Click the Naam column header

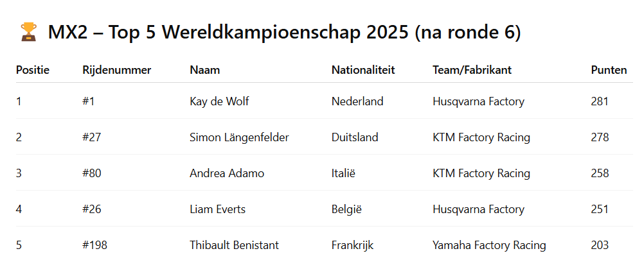[204, 70]
